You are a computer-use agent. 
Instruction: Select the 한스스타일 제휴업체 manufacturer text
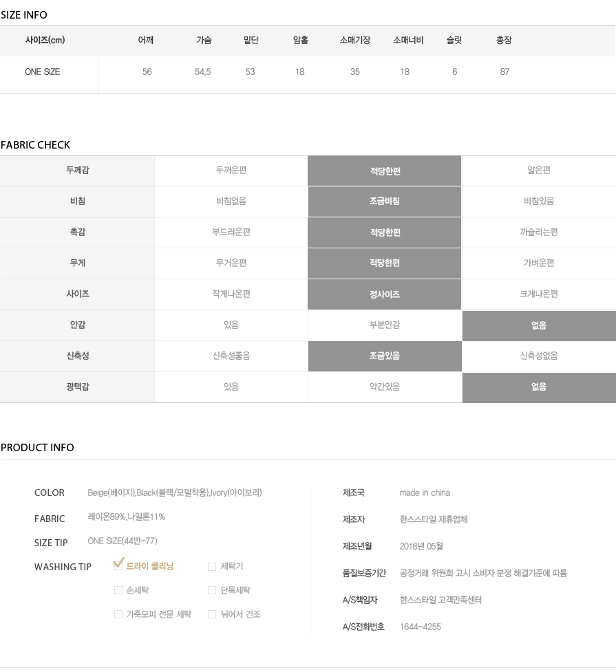pos(434,519)
